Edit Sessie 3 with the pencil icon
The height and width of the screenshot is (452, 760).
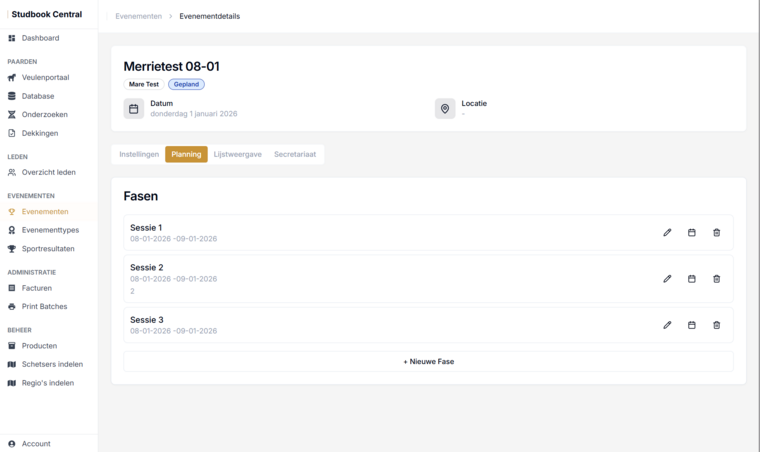click(x=667, y=325)
